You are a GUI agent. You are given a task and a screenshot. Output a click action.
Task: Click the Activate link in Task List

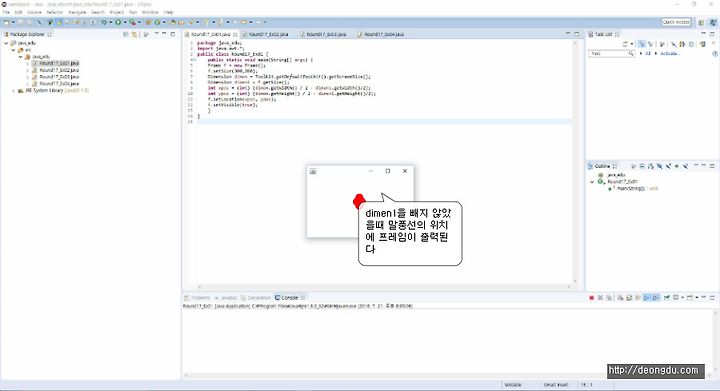(x=669, y=54)
